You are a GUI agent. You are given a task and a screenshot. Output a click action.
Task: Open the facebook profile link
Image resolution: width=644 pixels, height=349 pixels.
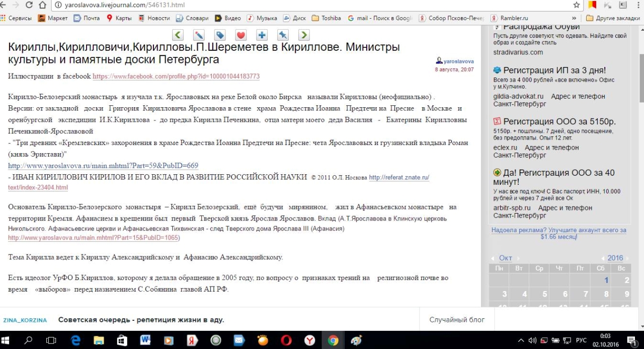(176, 77)
